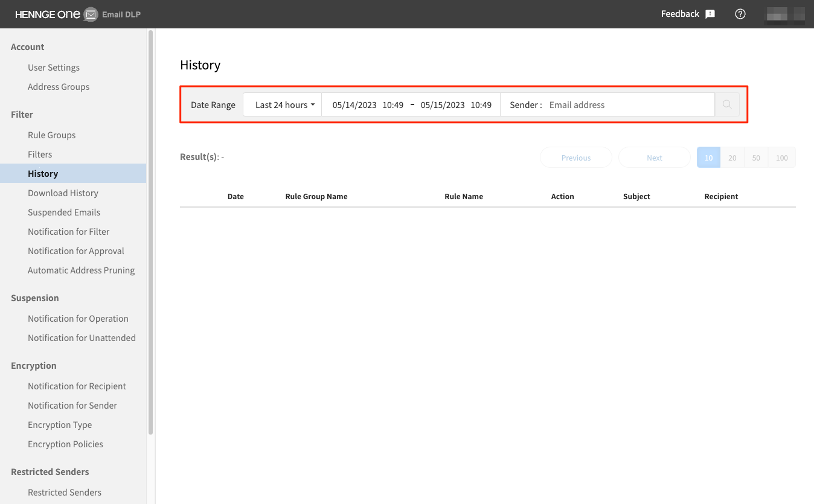
Task: Click the History page title
Action: tap(200, 65)
